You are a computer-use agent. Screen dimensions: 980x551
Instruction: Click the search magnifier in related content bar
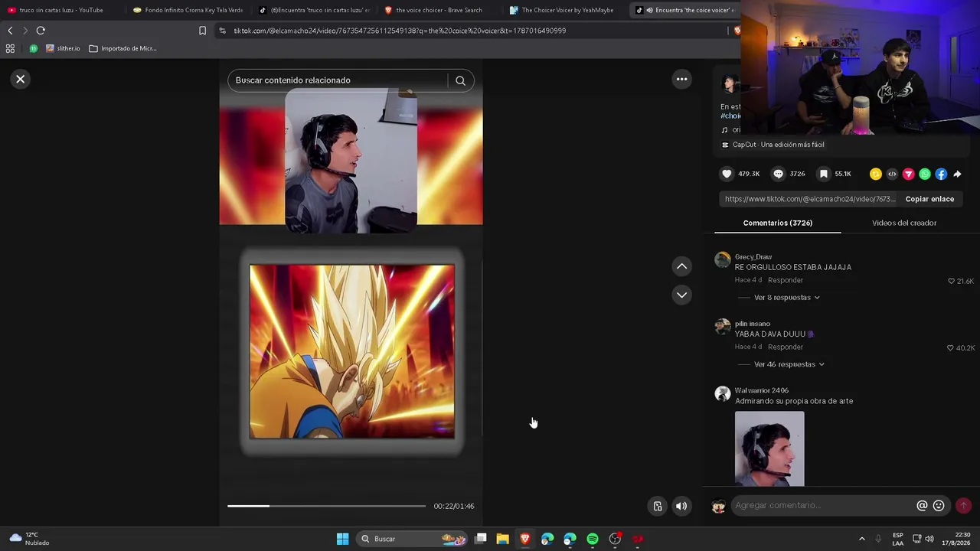tap(460, 80)
